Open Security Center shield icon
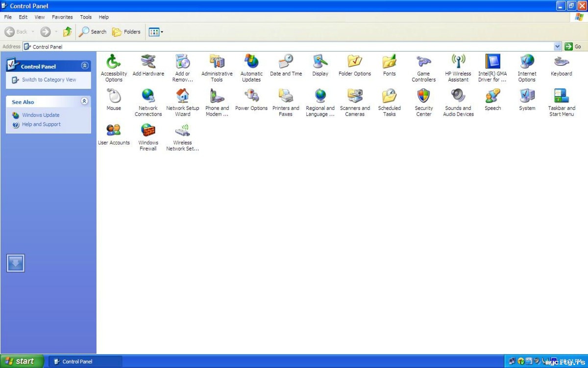 [x=423, y=96]
